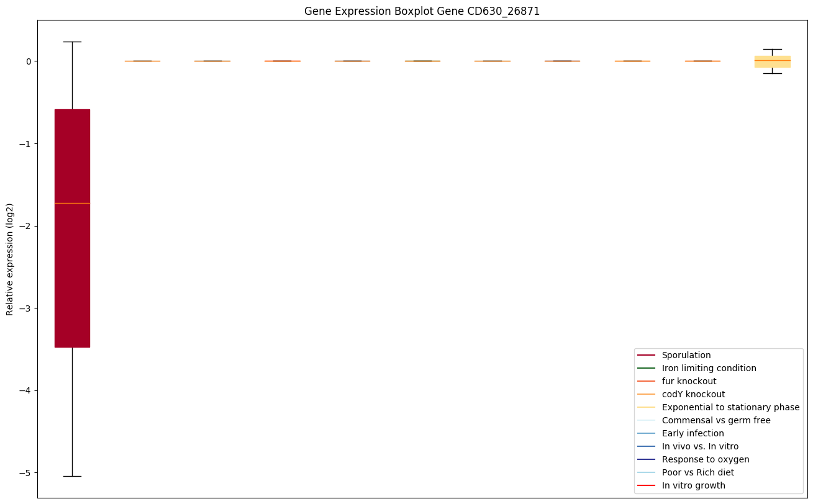Select the Iron limiting condition legend label
This screenshot has height=504, width=813.
coord(709,368)
